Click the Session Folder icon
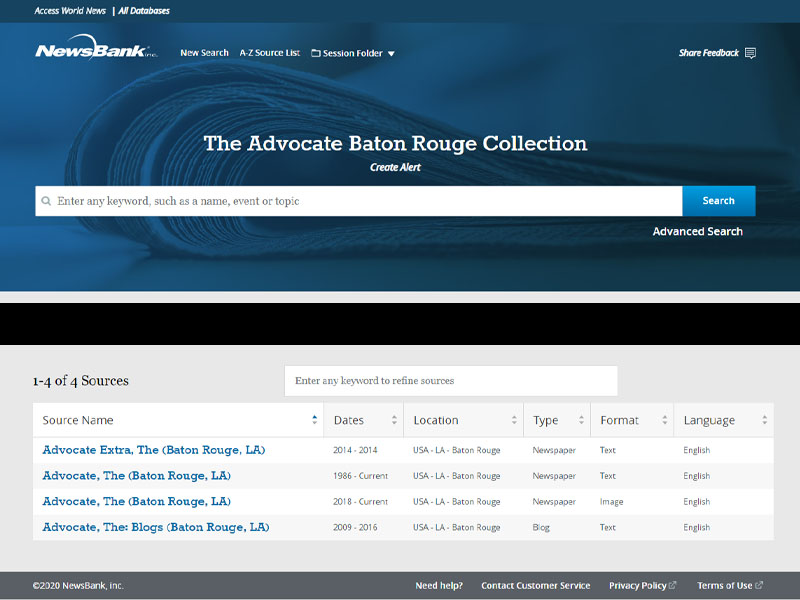Viewport: 800px width, 600px height. (316, 53)
